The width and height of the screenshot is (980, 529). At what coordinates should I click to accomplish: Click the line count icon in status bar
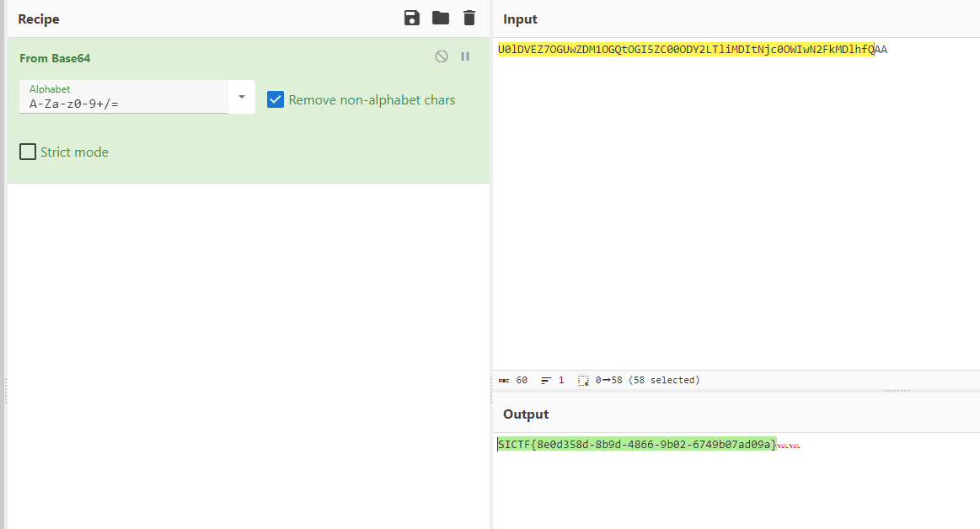(x=546, y=381)
